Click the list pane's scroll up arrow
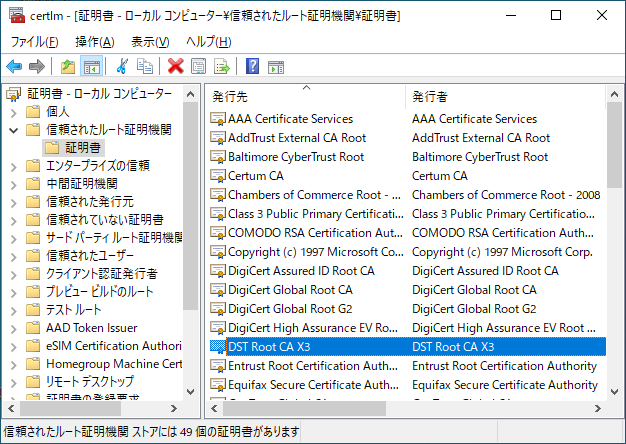The image size is (626, 444). pos(614,94)
